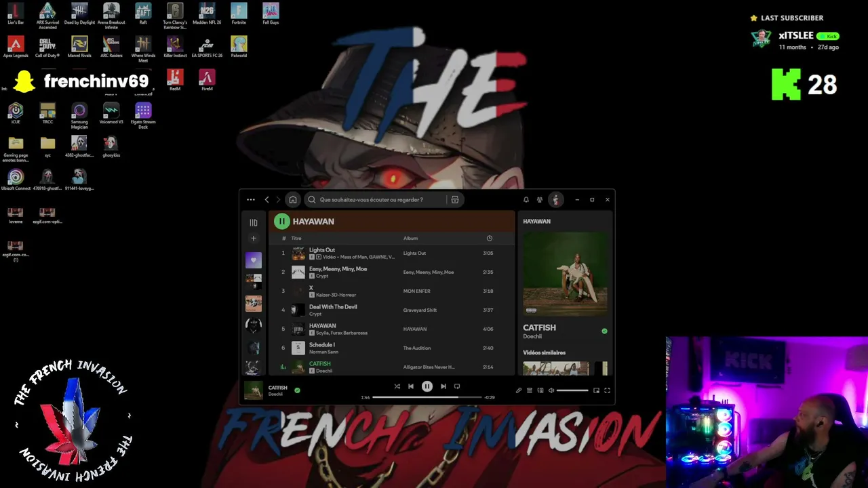Open the Dead by Daylight shortcut

click(x=79, y=14)
